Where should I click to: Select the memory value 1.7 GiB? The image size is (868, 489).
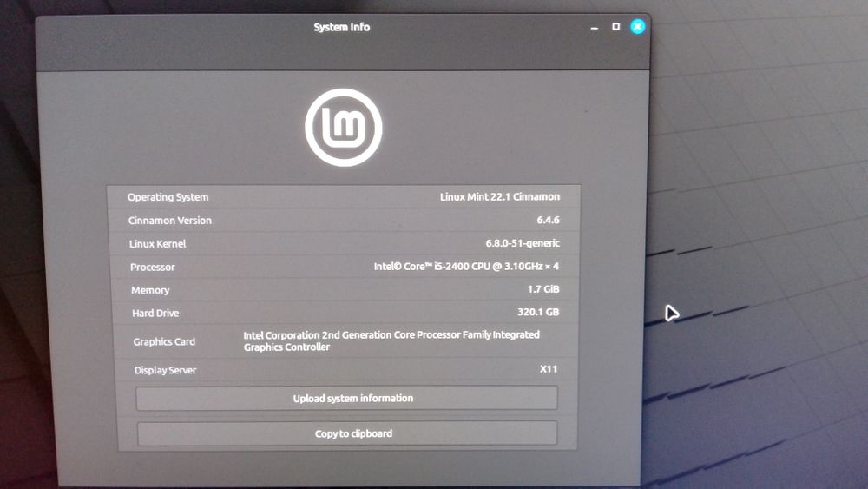543,289
